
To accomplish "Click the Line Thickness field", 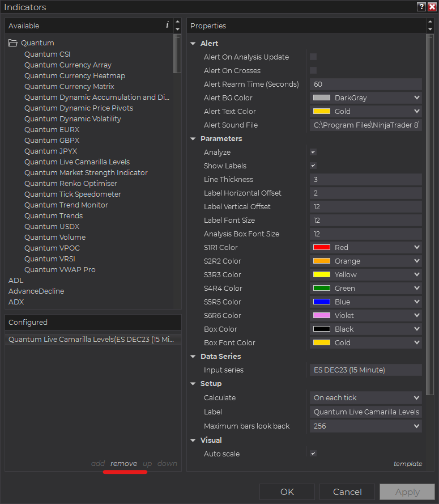I will pos(366,179).
